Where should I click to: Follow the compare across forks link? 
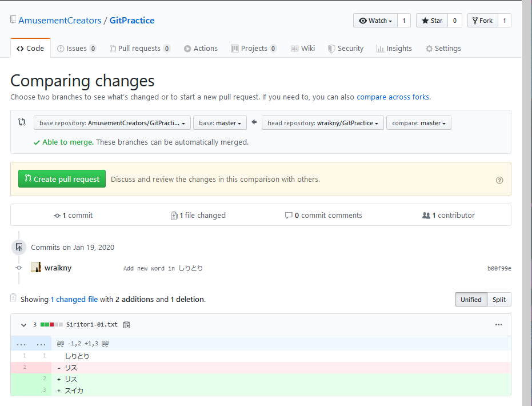click(x=393, y=97)
